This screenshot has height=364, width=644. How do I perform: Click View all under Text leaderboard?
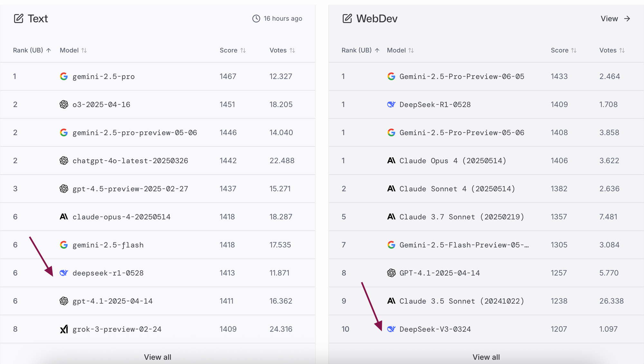pos(157,357)
